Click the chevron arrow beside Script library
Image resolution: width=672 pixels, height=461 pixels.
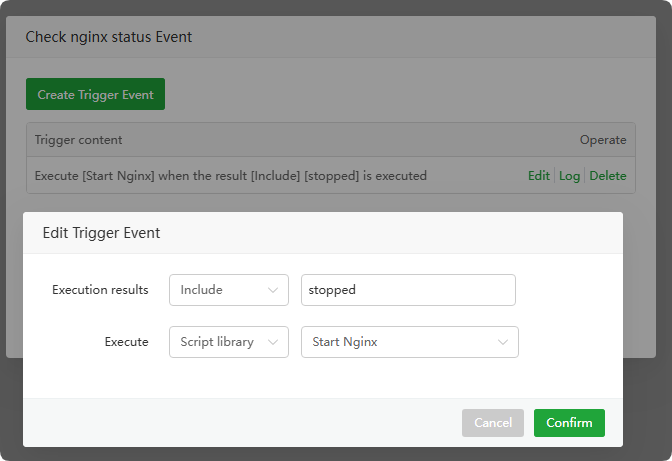pos(273,342)
